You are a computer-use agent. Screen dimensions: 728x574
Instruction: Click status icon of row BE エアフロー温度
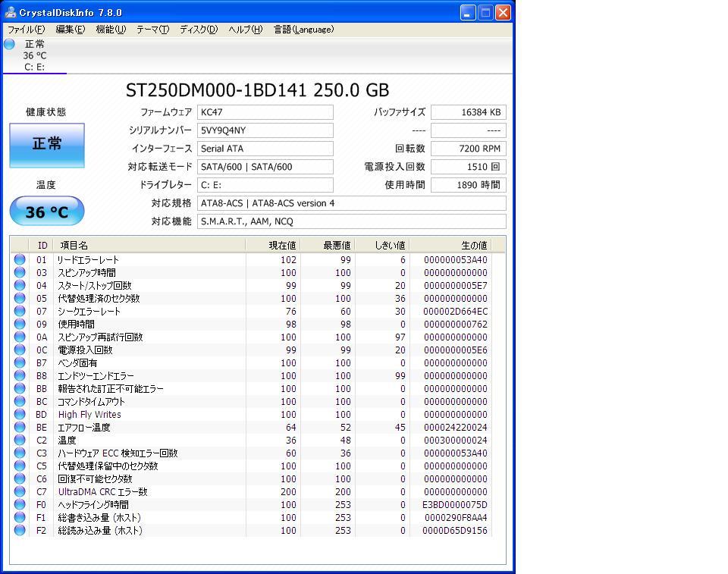[20, 427]
